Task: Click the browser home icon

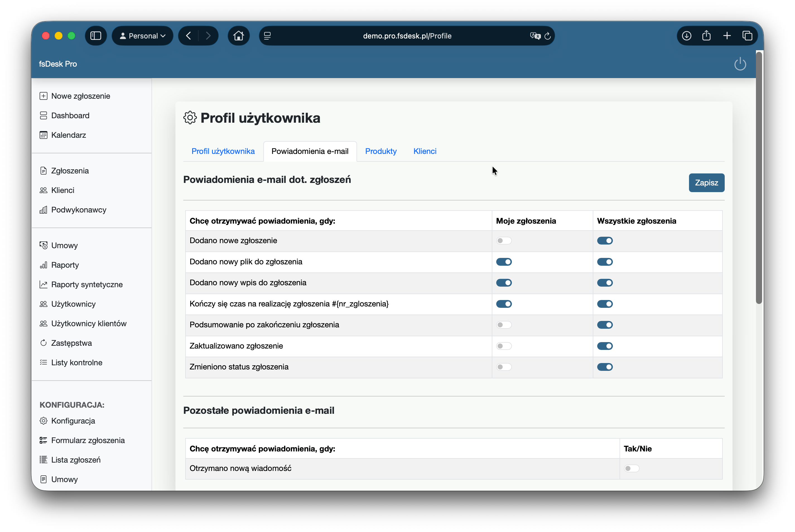Action: click(x=238, y=36)
